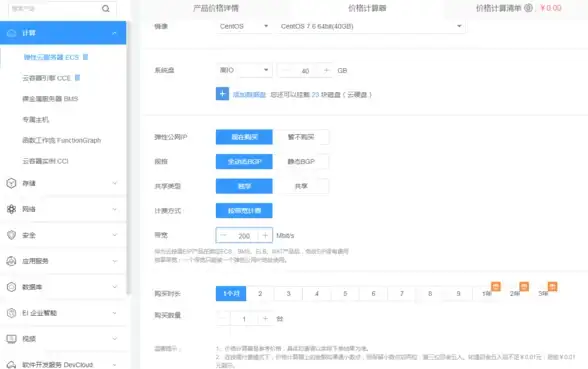Screen dimensions: 588x369
Task: Expand the EI 企业智能 section chevron
Action: click(x=115, y=313)
